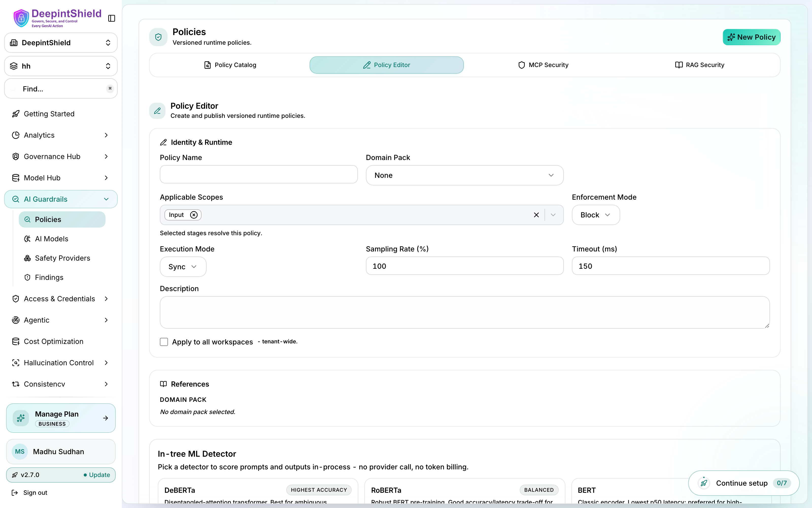Click the MS user avatar
Viewport: 812px width, 508px height.
[20, 452]
